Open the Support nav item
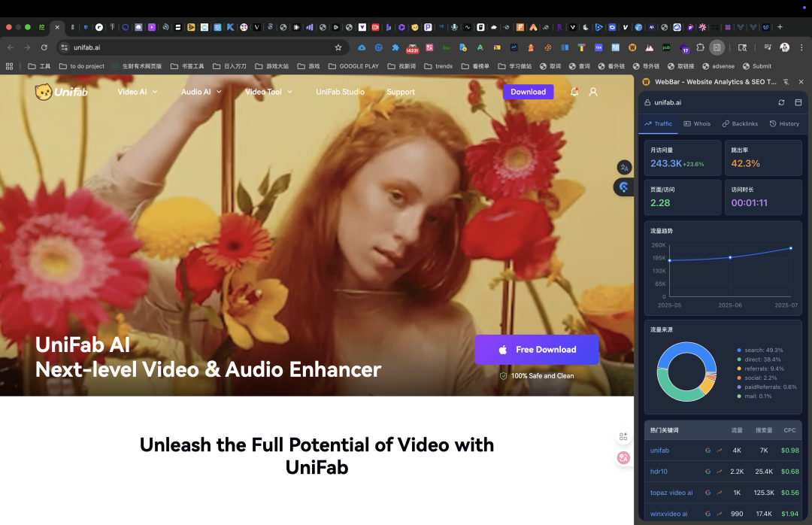The height and width of the screenshot is (525, 812). pyautogui.click(x=401, y=92)
